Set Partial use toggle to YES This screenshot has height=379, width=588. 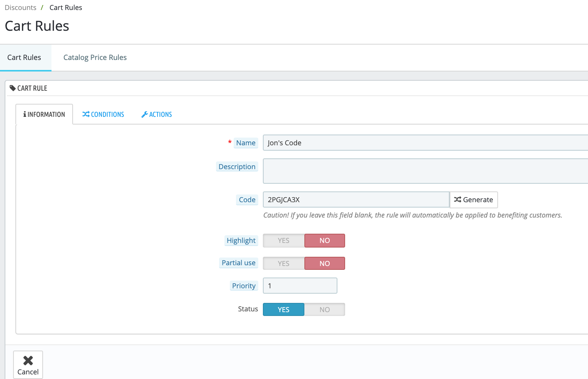[284, 263]
